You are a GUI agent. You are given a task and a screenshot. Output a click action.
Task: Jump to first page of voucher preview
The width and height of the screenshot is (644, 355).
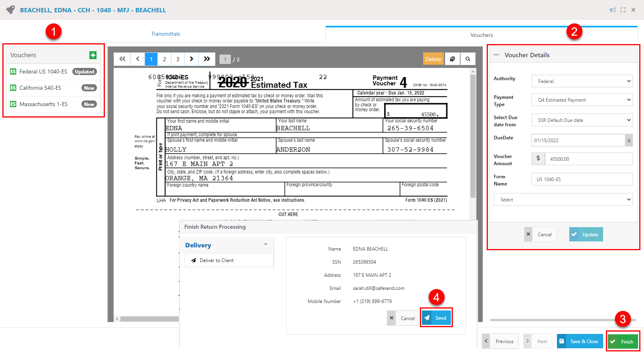click(x=122, y=59)
